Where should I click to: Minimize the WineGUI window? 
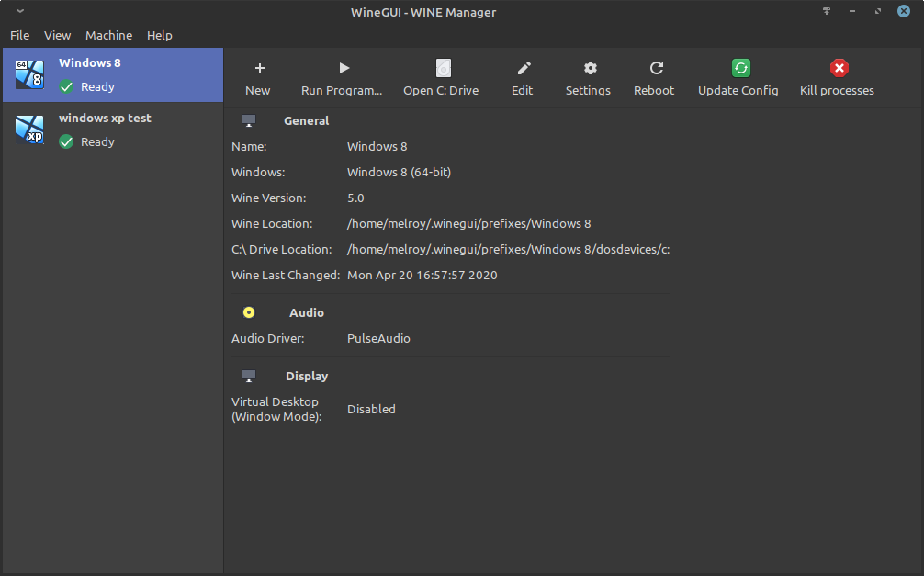coord(852,11)
